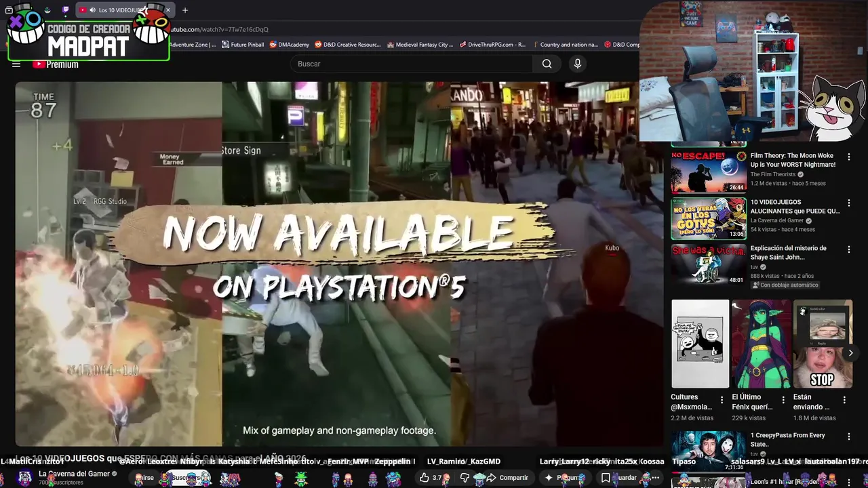Open the Cultures @Msxmola short thumbnail

point(700,344)
